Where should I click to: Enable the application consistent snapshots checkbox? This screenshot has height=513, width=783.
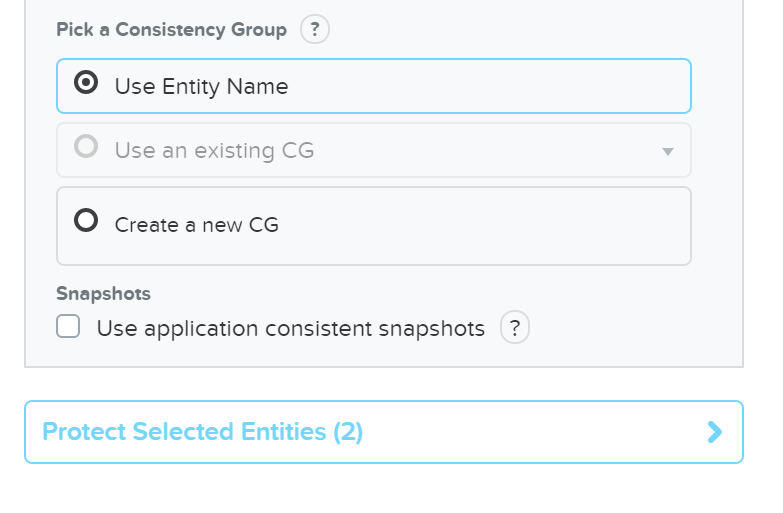[69, 327]
